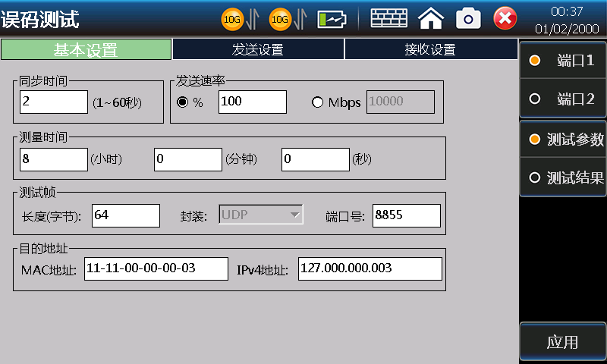607x364 pixels.
Task: Expand the 封装 UDP dropdown
Action: point(261,215)
